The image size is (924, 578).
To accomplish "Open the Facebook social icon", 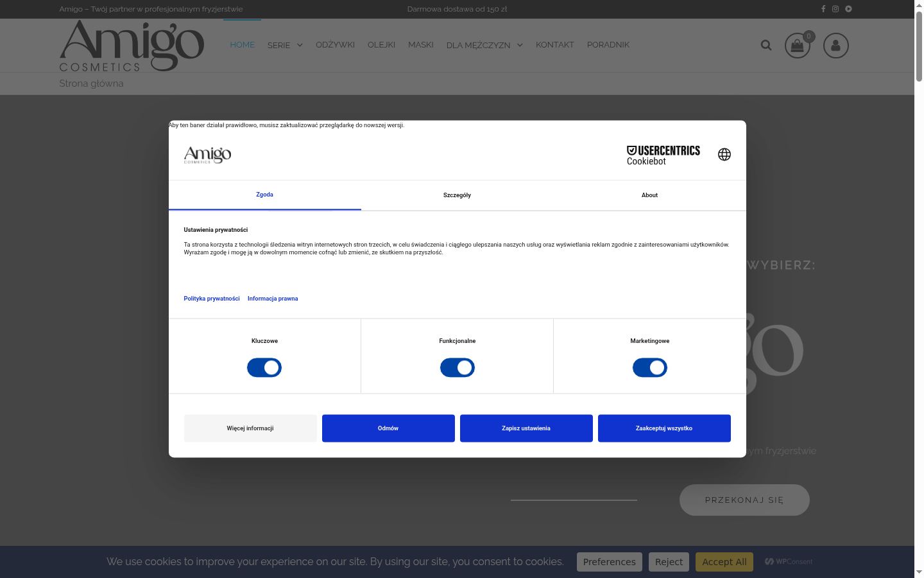I will click(823, 9).
